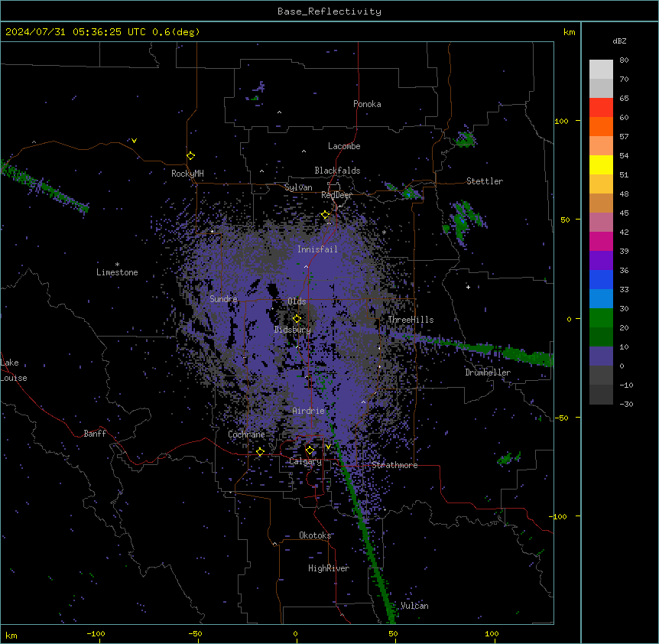
Task: Click the yellow diamond marker below RedDeer
Action: pos(326,215)
